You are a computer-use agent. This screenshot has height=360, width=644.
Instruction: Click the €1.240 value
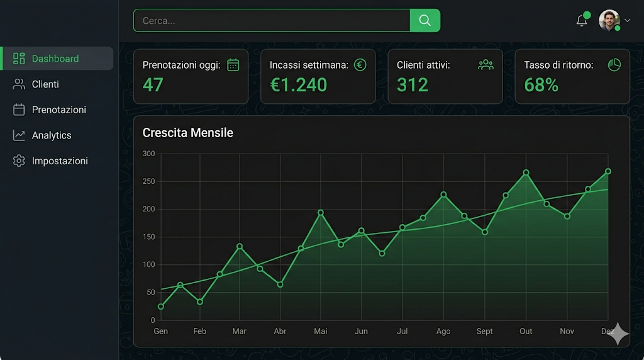pyautogui.click(x=299, y=85)
